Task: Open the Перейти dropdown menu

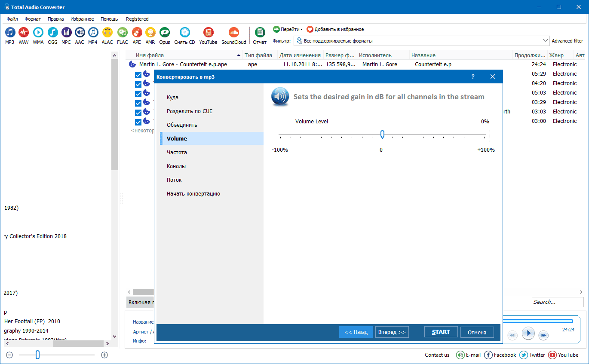Action: [288, 29]
